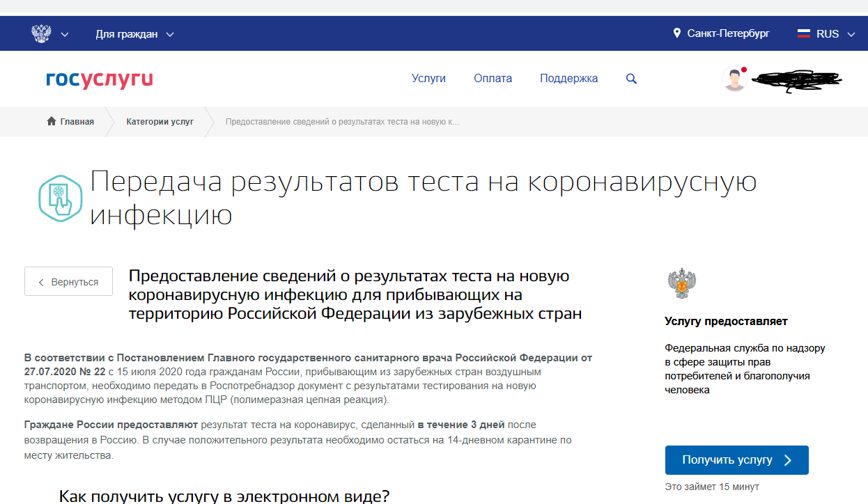Click the Russian flag icon
The image size is (868, 504).
(x=804, y=33)
